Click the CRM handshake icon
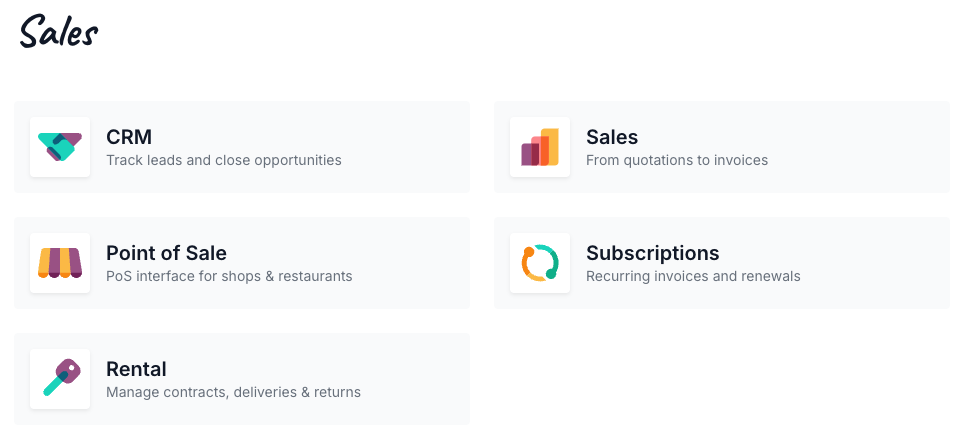This screenshot has width=954, height=429. point(60,147)
